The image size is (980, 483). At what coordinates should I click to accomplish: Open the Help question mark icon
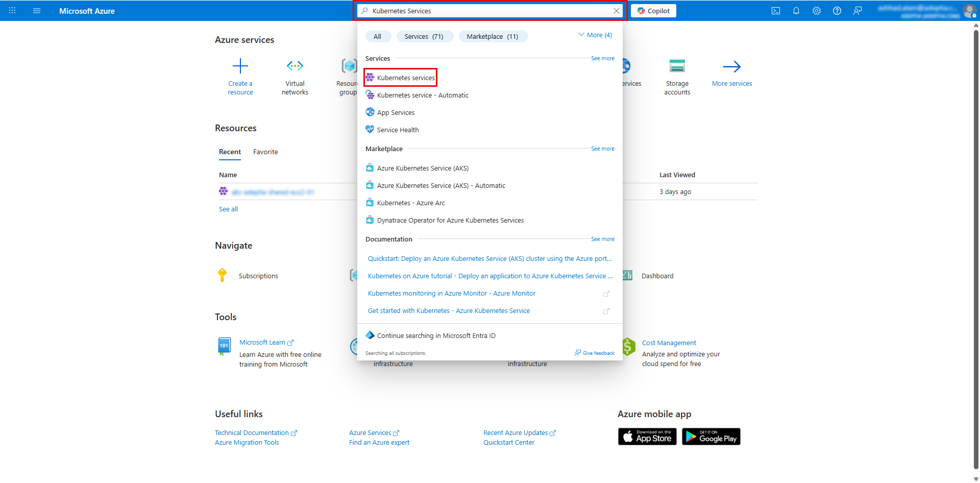click(837, 11)
